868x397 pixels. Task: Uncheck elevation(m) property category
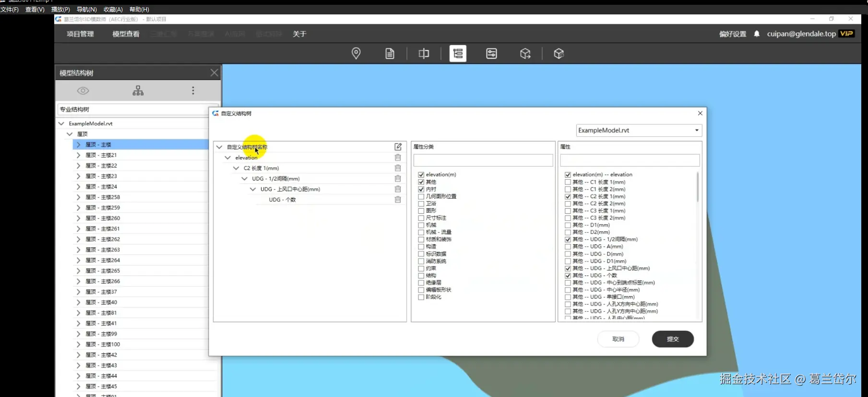coord(421,175)
